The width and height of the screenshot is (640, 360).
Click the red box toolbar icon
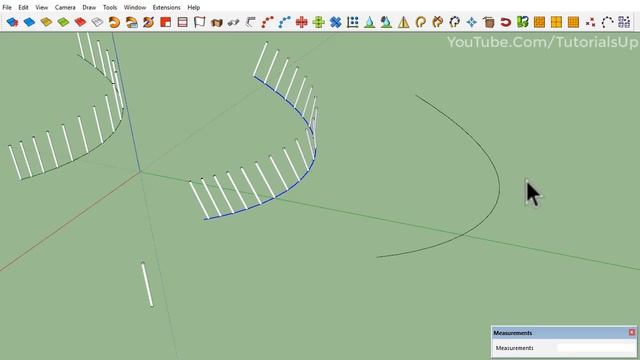80,22
